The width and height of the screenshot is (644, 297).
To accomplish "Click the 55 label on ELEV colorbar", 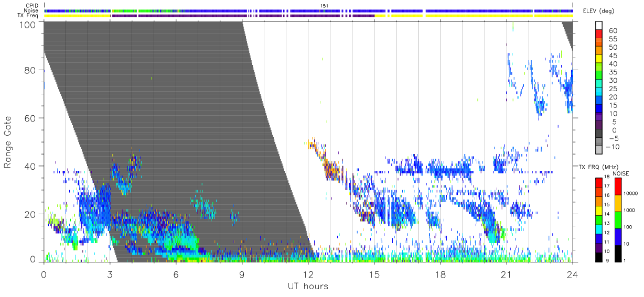I will pos(613,39).
